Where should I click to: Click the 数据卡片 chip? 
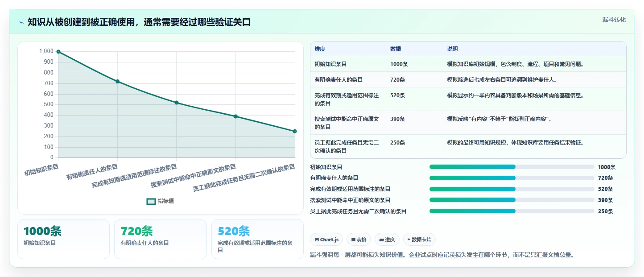[x=419, y=240]
